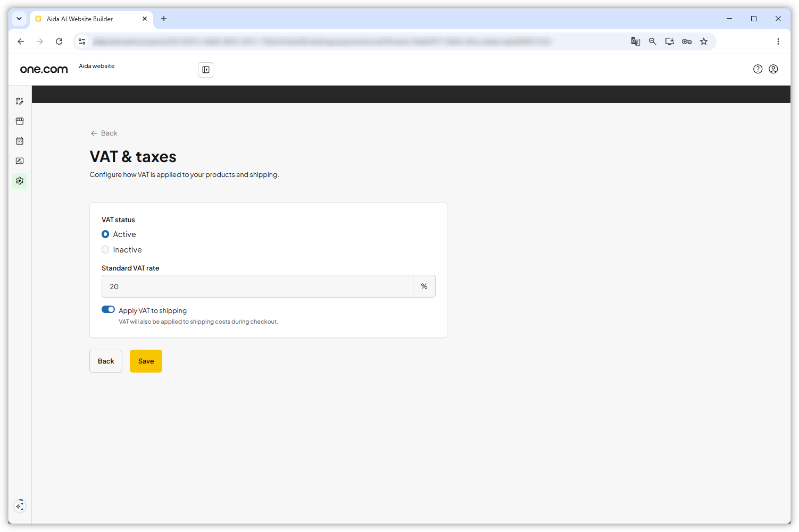Click the Aida website label
The height and width of the screenshot is (532, 799).
pos(97,66)
